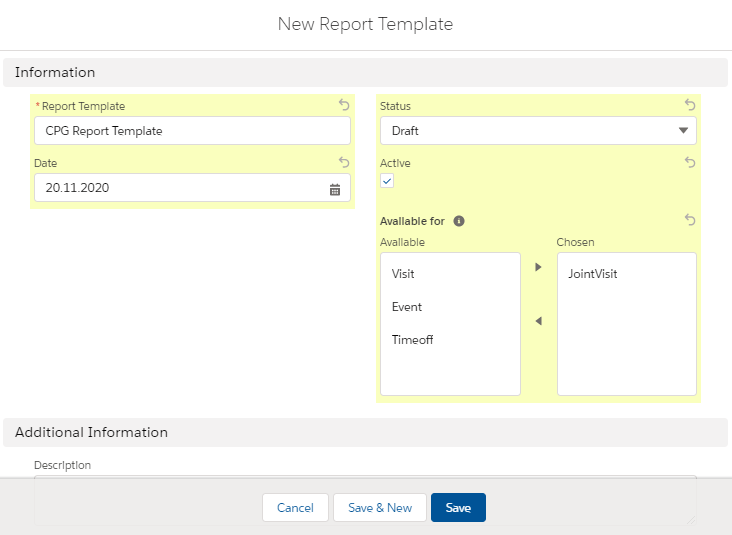Cancel the new report template
The height and width of the screenshot is (535, 732).
click(x=296, y=507)
